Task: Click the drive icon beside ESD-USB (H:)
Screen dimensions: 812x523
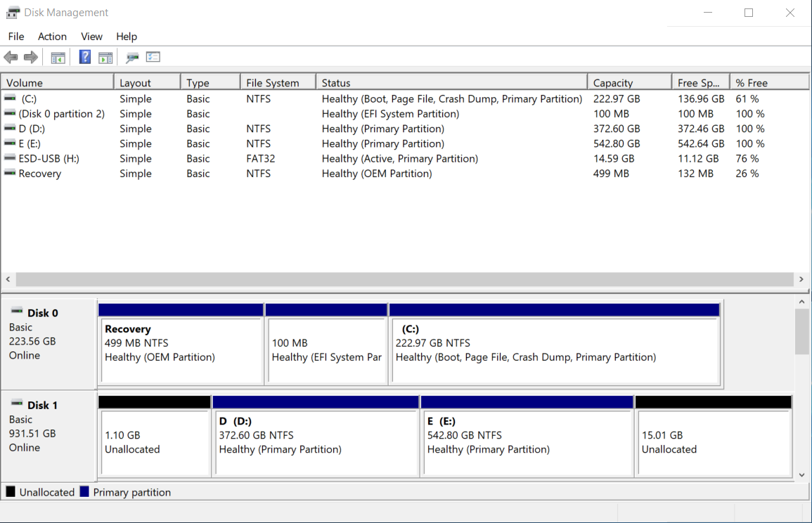Action: click(x=10, y=158)
